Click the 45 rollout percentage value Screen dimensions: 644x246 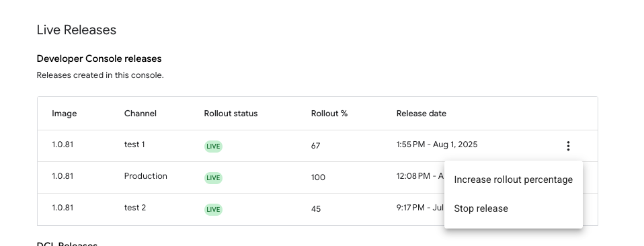(x=316, y=209)
